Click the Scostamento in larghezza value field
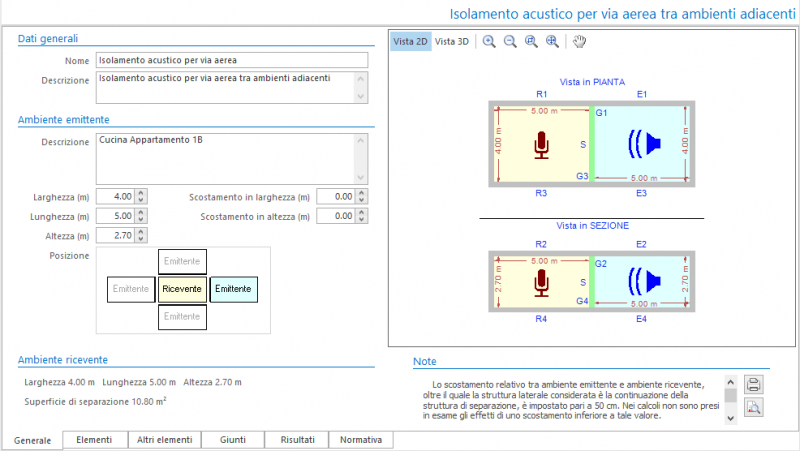800x451 pixels. point(337,196)
